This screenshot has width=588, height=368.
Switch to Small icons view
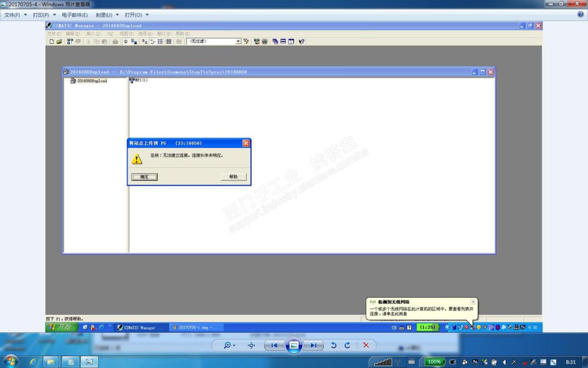tap(153, 41)
